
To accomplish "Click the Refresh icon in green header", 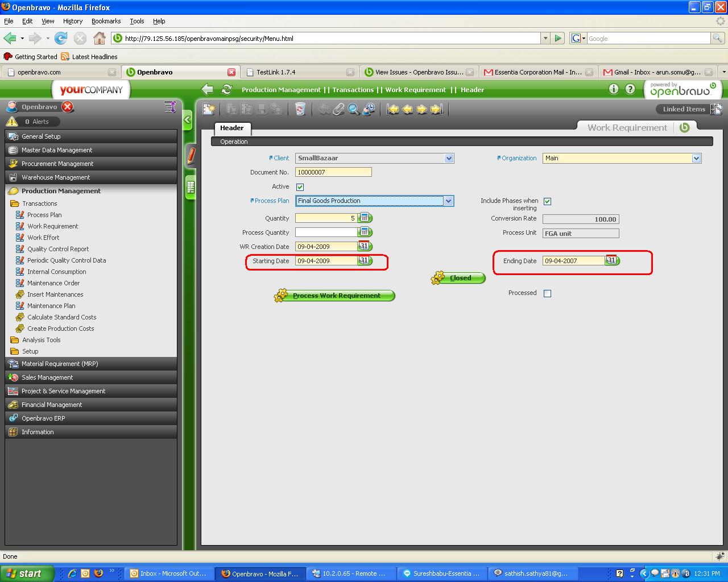I will click(x=227, y=90).
